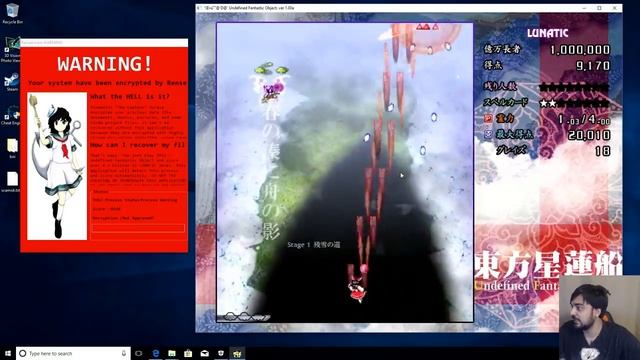Click the anime sailor character image
Image resolution: width=640 pixels, height=360 pixels.
click(x=57, y=166)
